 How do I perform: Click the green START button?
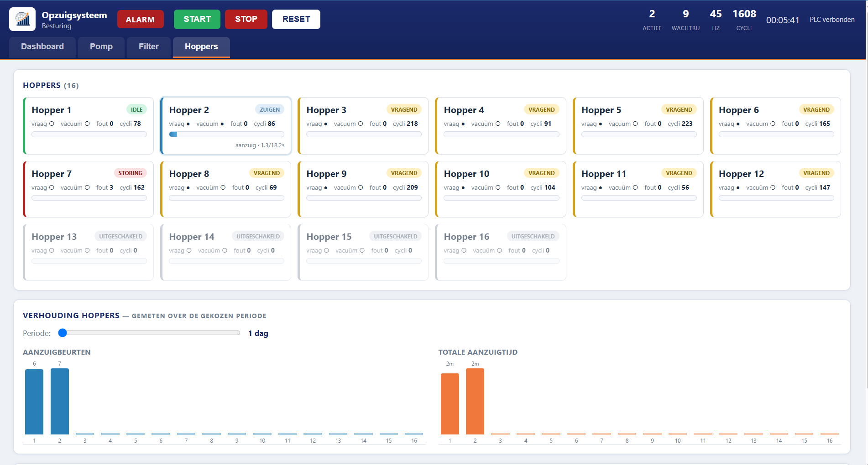click(197, 19)
